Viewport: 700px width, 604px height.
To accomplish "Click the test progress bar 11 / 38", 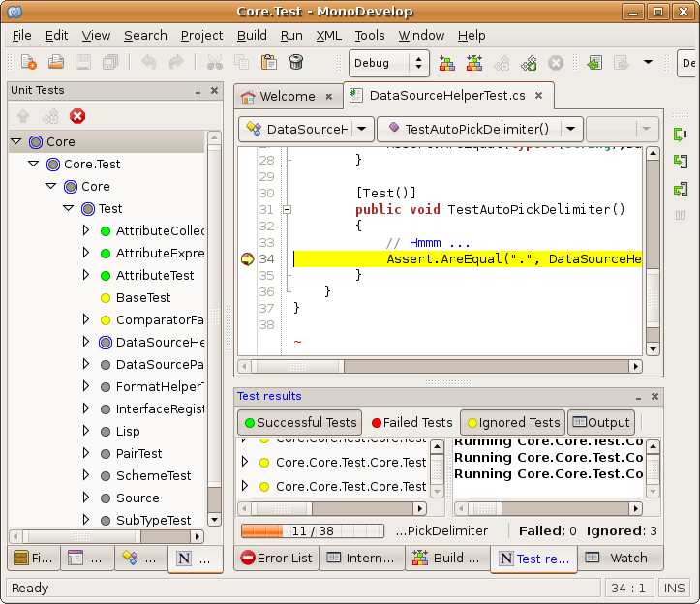I will [313, 530].
